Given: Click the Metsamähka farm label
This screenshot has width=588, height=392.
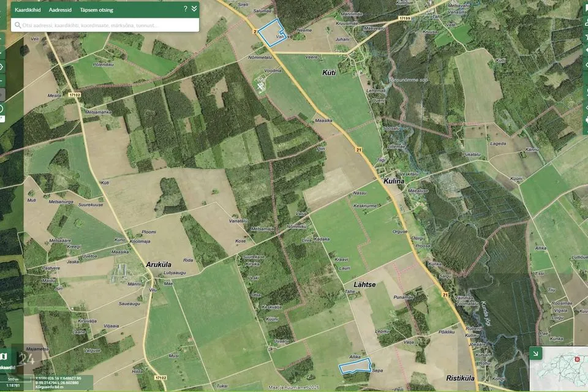Looking at the screenshot, I should point(98,112).
